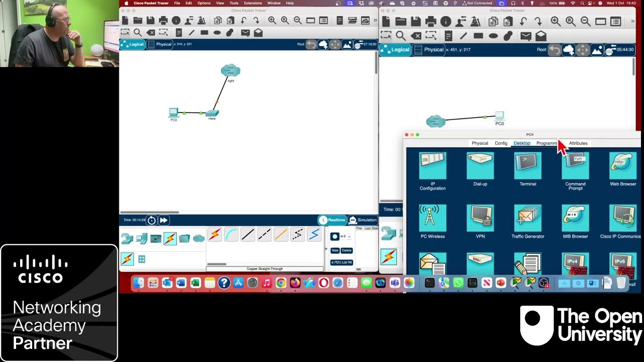The height and width of the screenshot is (362, 644).
Task: Click Fast Forward Time button in left window
Action: click(164, 220)
